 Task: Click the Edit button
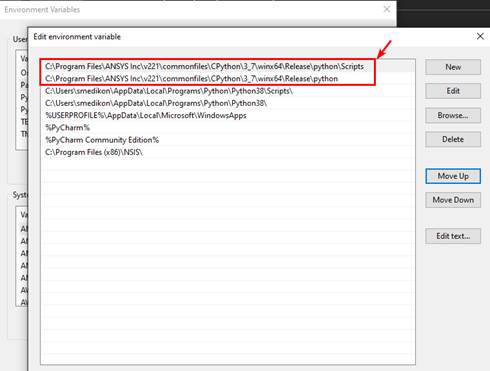click(453, 91)
